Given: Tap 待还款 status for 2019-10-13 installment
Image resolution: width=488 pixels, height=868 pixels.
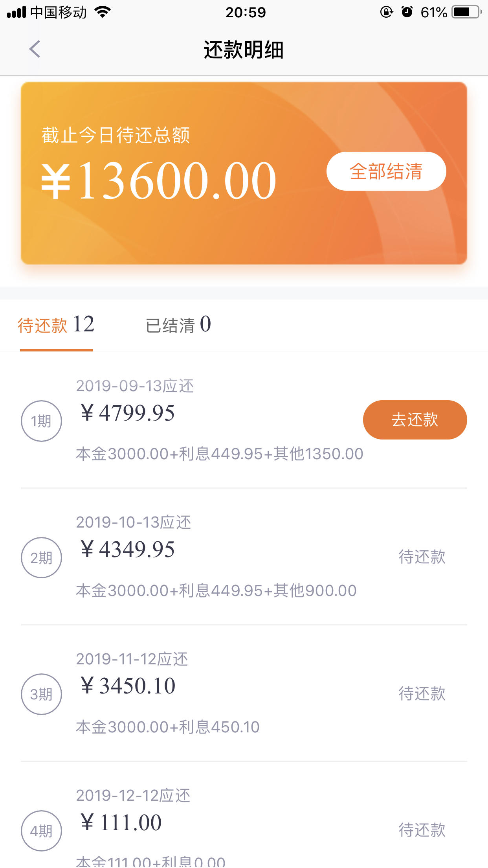Looking at the screenshot, I should point(422,557).
